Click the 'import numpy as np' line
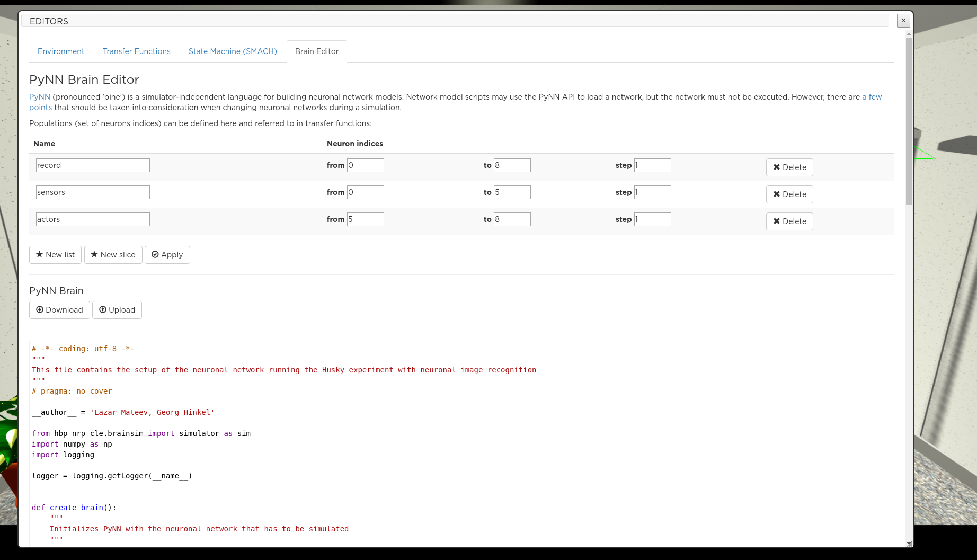 click(x=72, y=444)
